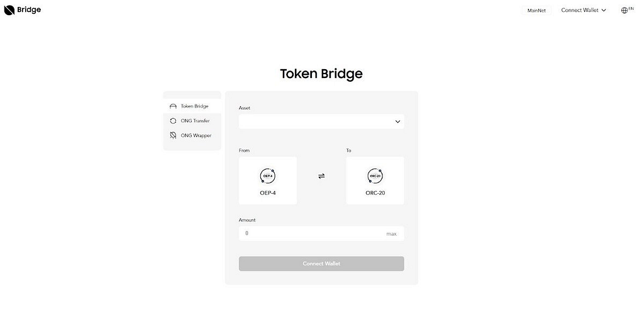Click the max amount link
Screen dimensions: 644x322
[x=391, y=234]
